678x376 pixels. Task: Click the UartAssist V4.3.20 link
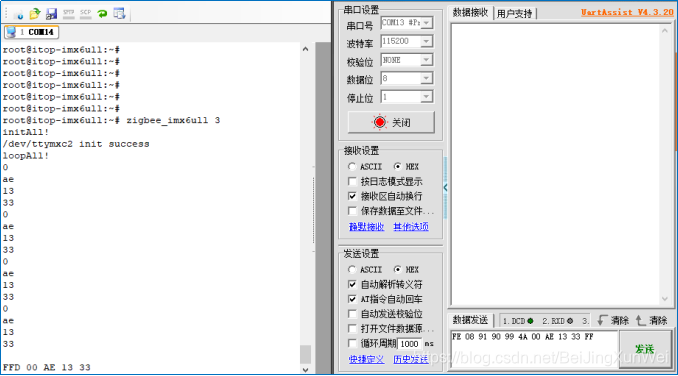pos(627,12)
